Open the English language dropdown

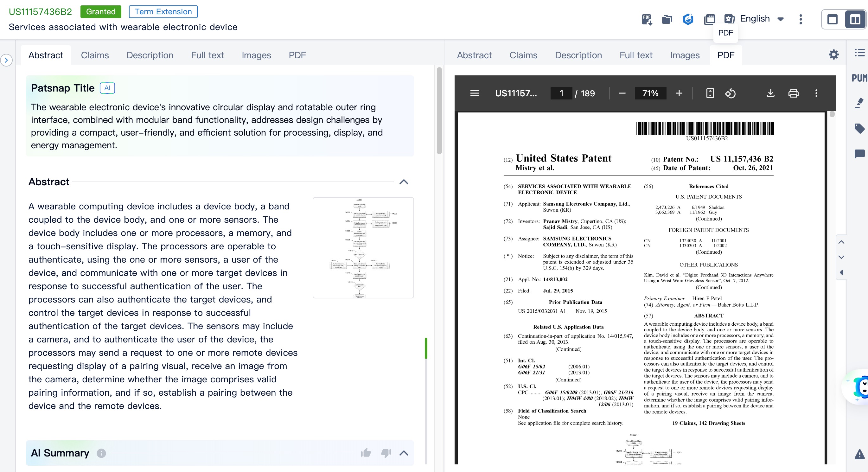[x=761, y=18]
